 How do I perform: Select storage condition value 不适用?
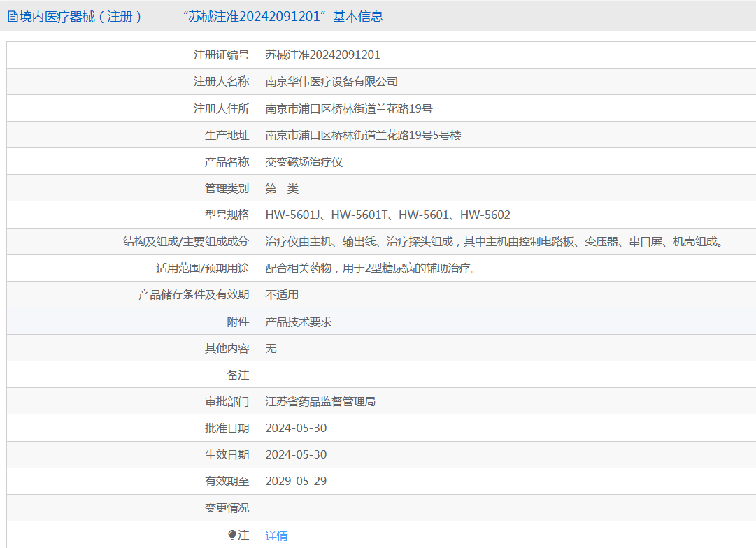tap(282, 294)
